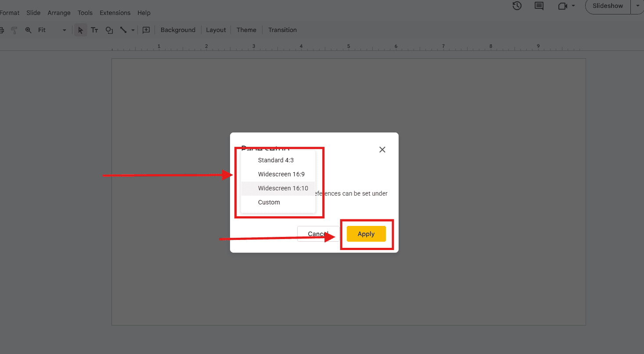Select the Standard 4:3 option
The image size is (644, 354).
tap(276, 160)
